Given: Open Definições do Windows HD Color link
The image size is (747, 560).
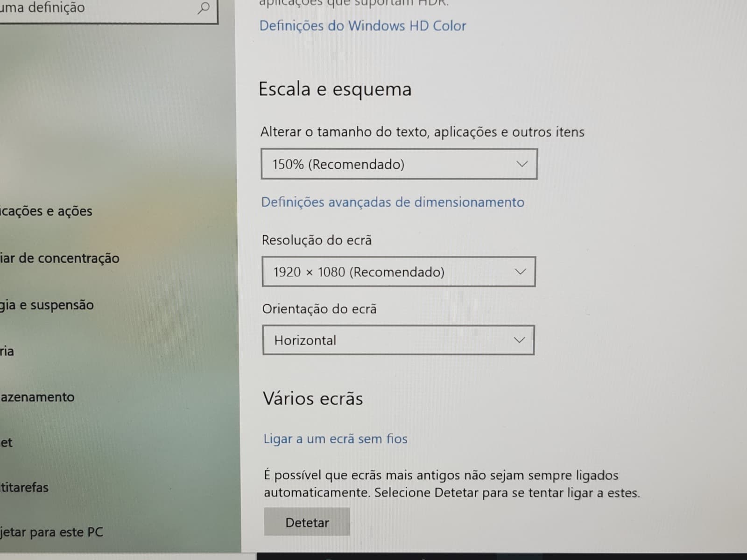Looking at the screenshot, I should (x=363, y=26).
